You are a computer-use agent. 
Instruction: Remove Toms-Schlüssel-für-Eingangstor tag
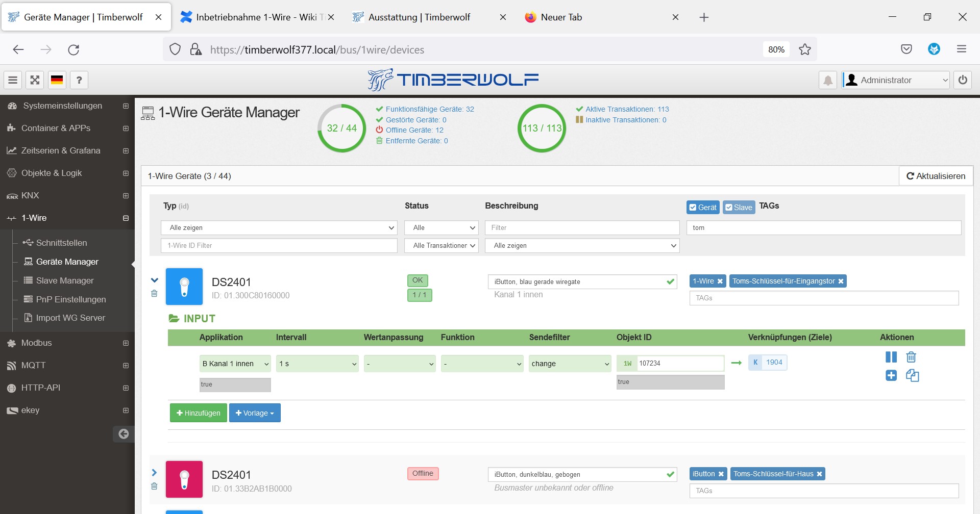841,281
